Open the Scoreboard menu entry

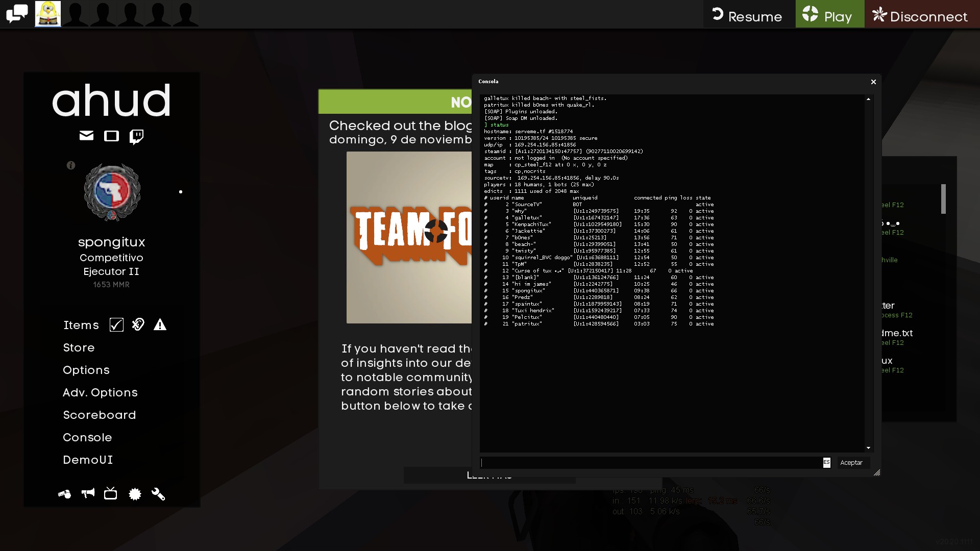(x=100, y=415)
